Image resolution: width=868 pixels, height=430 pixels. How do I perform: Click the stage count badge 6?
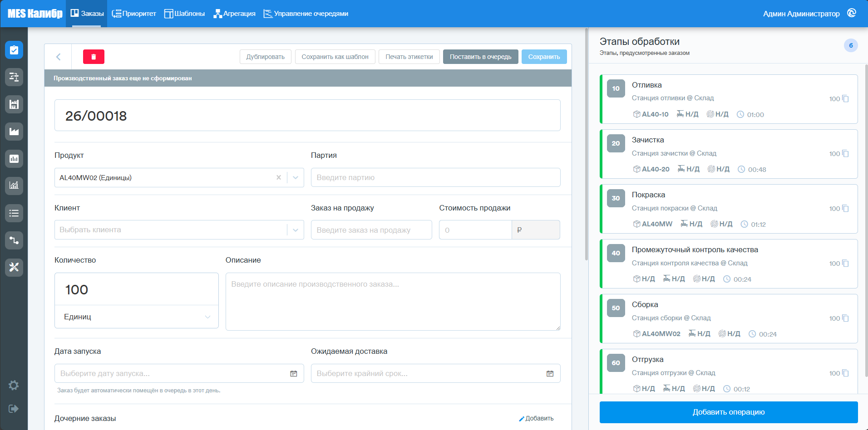click(851, 45)
